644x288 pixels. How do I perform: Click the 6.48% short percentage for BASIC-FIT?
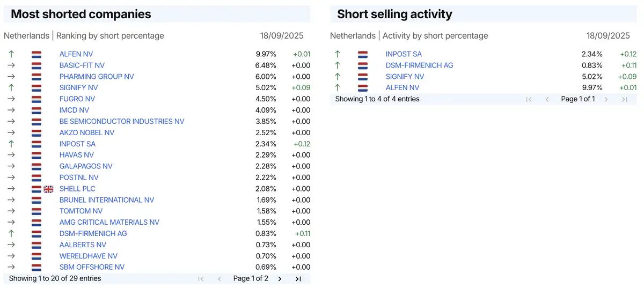(266, 65)
